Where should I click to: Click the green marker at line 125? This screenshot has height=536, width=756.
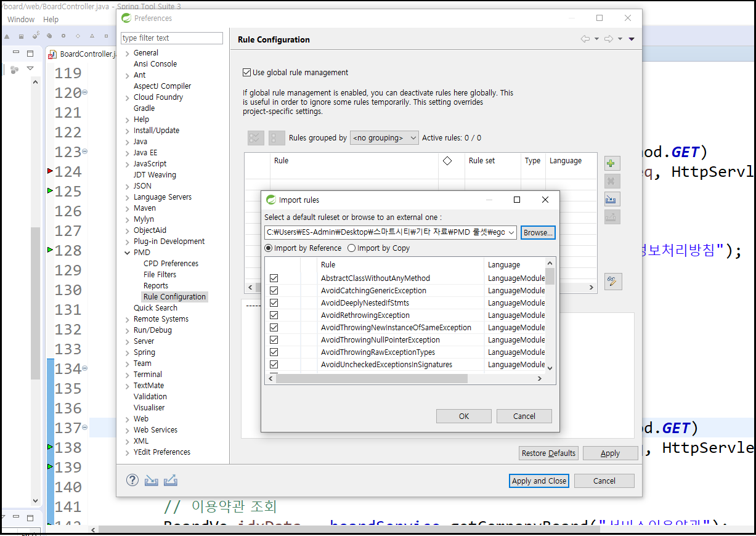[51, 191]
